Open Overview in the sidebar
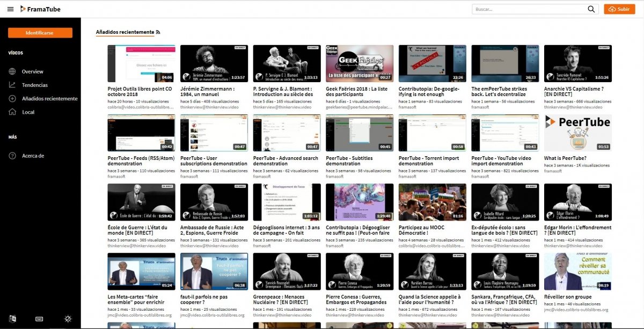Screen dimensions: 644x329 click(x=33, y=71)
